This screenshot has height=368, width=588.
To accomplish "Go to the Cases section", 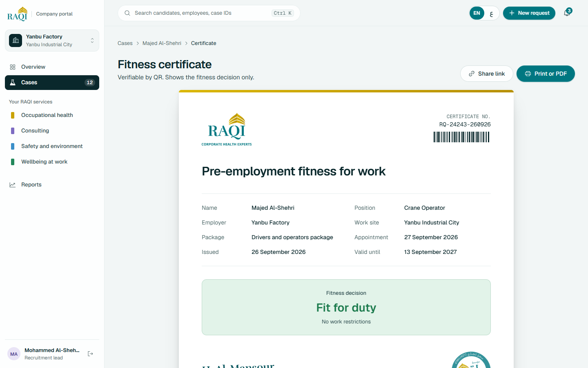I will click(52, 83).
